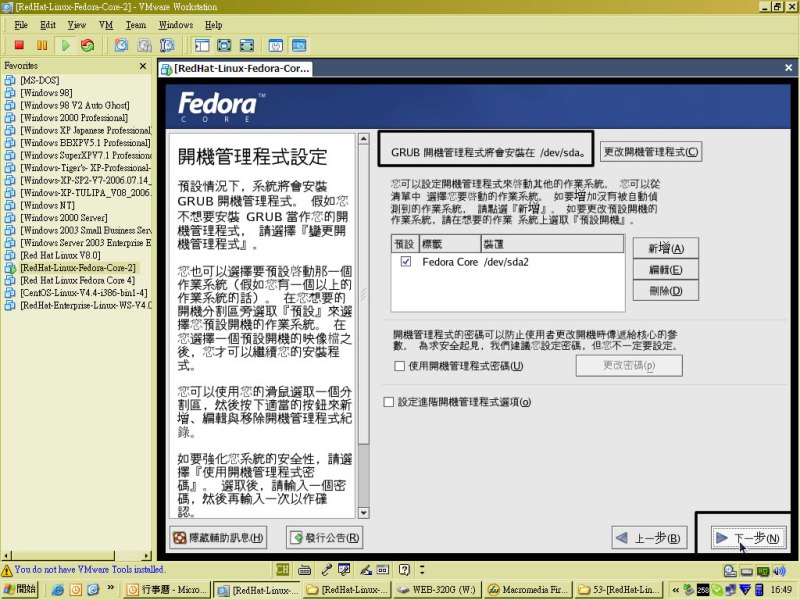Click help panel scrollbar down arrow
Image resolution: width=800 pixels, height=600 pixels.
pyautogui.click(x=363, y=513)
